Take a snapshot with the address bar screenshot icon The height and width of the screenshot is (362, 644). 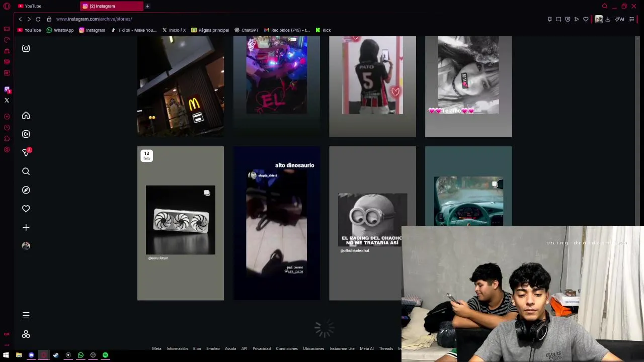(558, 19)
